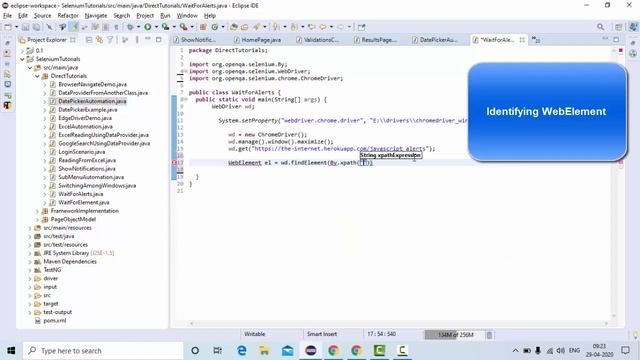Open the Window menu
640x360 pixels.
click(187, 16)
